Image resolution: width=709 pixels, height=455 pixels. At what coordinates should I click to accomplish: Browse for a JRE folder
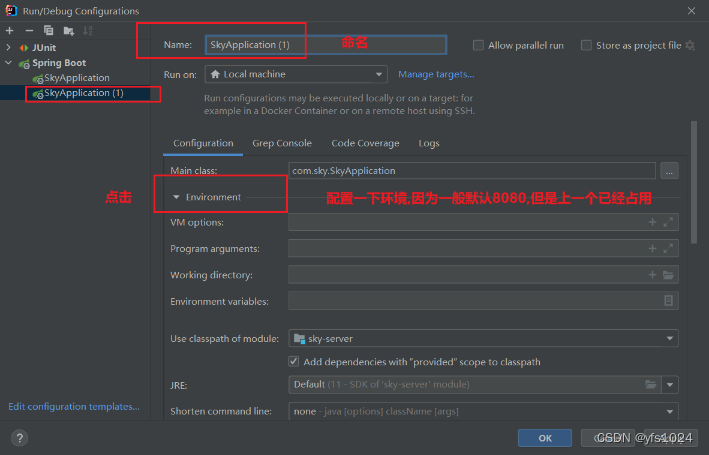[651, 384]
